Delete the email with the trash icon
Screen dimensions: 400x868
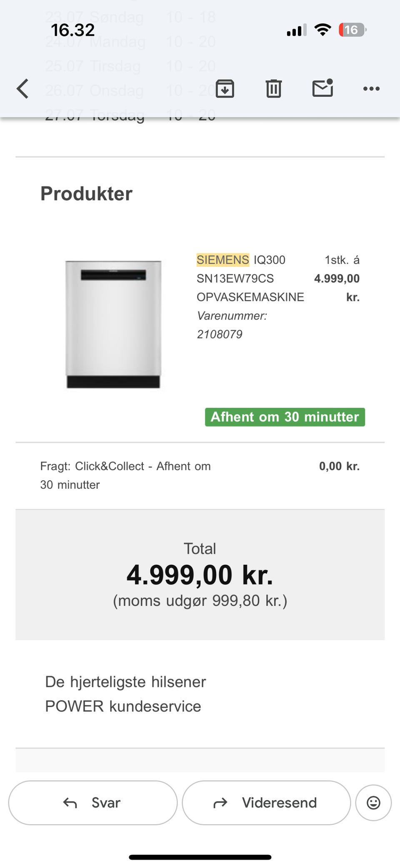pyautogui.click(x=274, y=88)
